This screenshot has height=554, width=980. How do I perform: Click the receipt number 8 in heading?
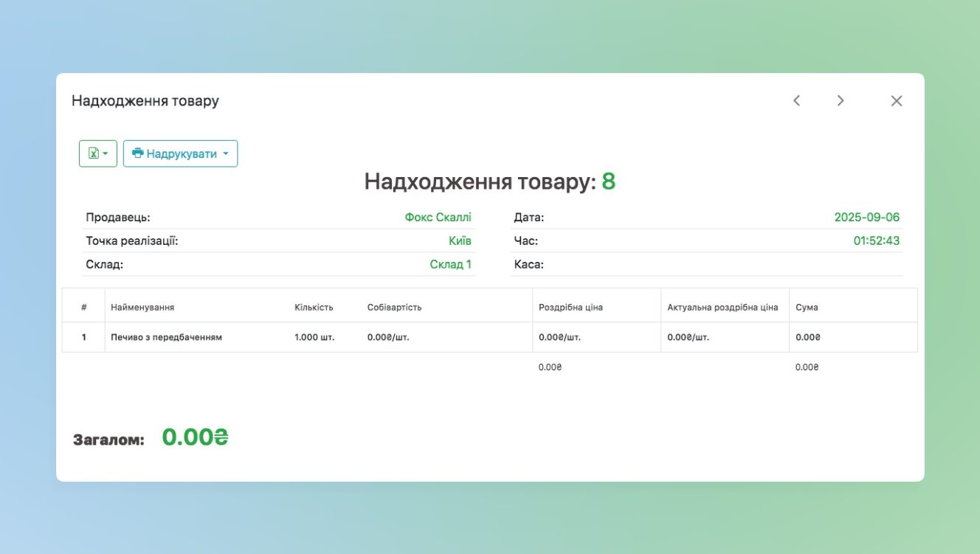(x=608, y=181)
